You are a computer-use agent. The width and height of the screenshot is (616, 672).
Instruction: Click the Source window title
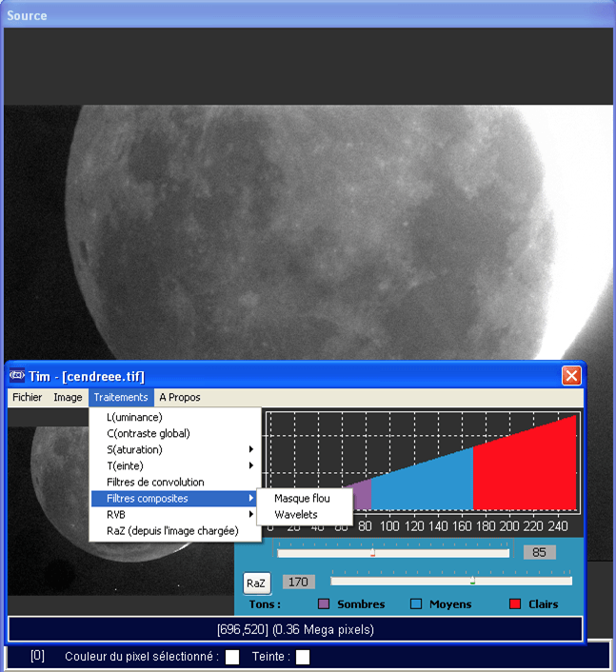tap(27, 16)
